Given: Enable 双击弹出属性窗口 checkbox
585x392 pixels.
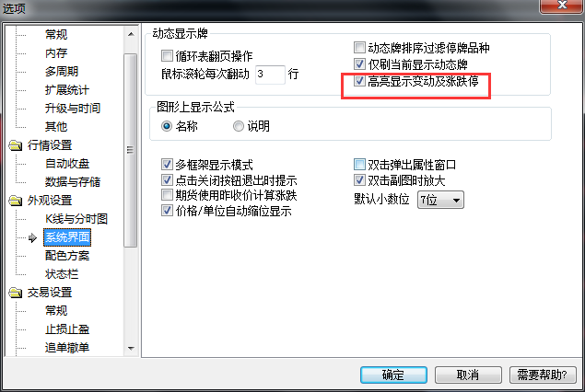Looking at the screenshot, I should coord(359,165).
